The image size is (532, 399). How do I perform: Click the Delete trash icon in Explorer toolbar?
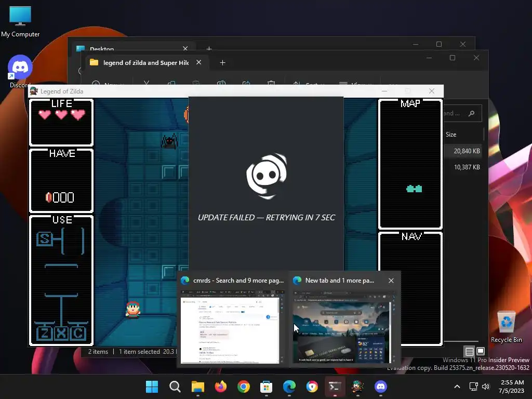(x=271, y=83)
